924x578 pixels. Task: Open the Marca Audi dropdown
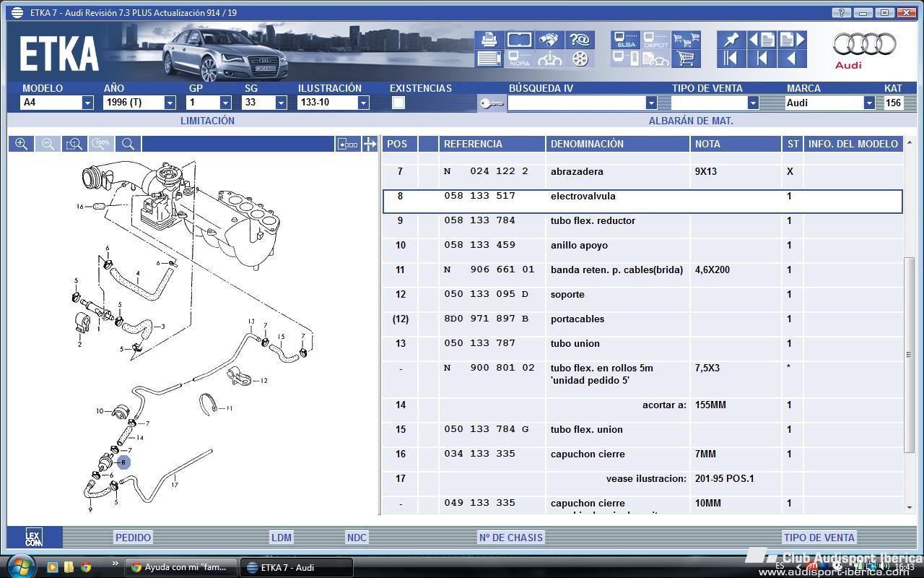(x=869, y=103)
